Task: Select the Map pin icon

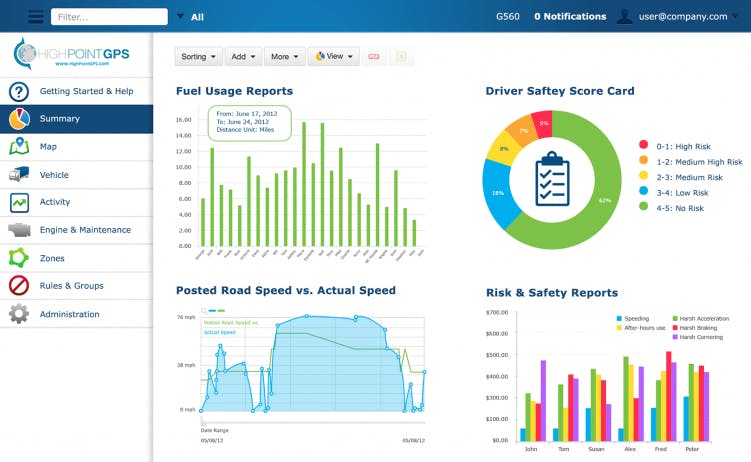Action: point(19,146)
